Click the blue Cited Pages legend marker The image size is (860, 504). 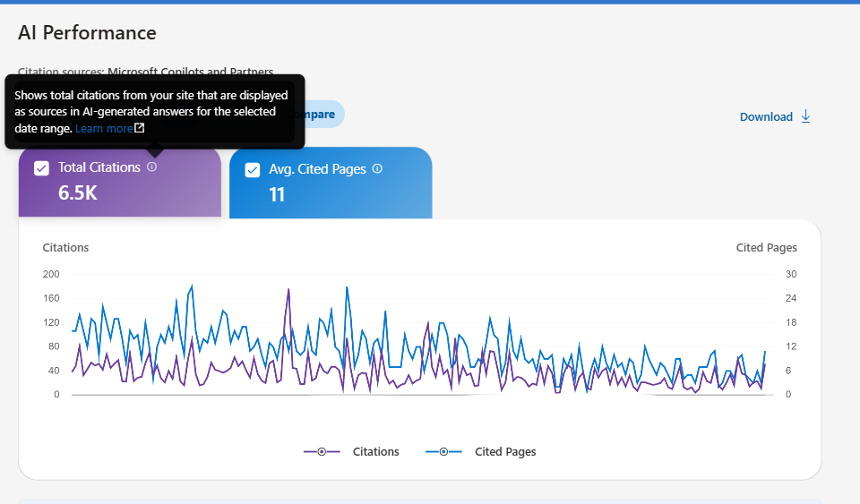pos(443,451)
